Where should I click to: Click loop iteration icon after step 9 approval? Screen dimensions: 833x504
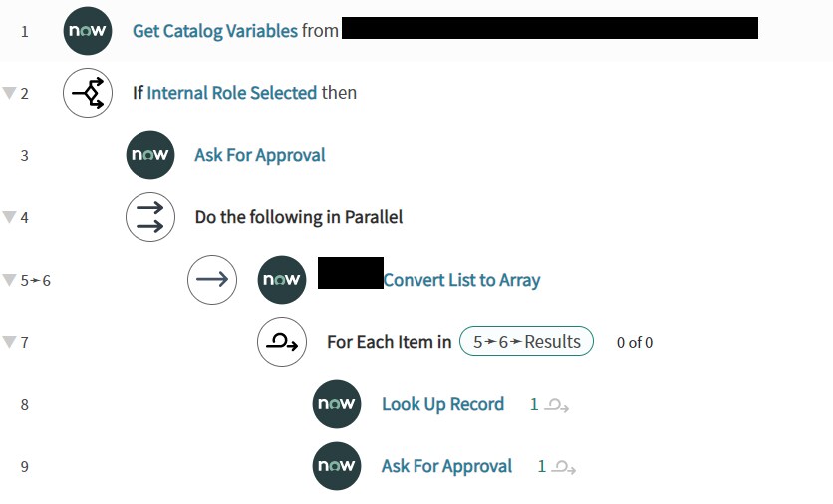[564, 467]
